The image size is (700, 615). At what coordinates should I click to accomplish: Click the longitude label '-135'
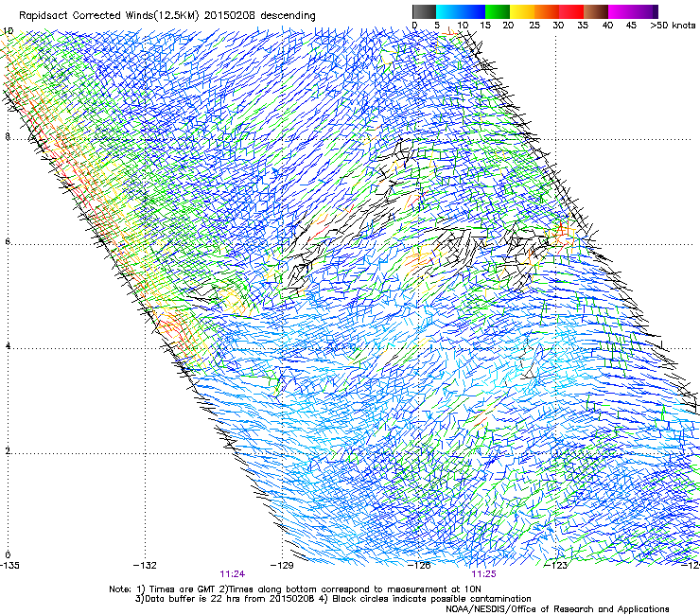click(9, 566)
